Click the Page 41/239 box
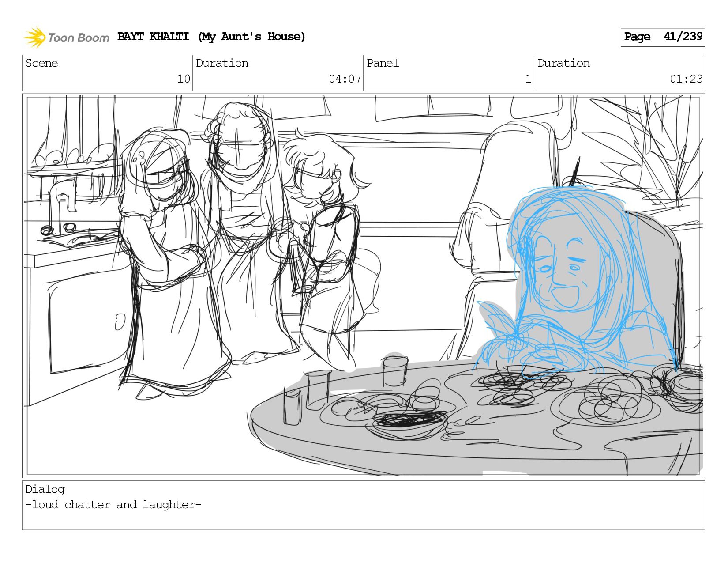728x563 pixels. [x=662, y=37]
